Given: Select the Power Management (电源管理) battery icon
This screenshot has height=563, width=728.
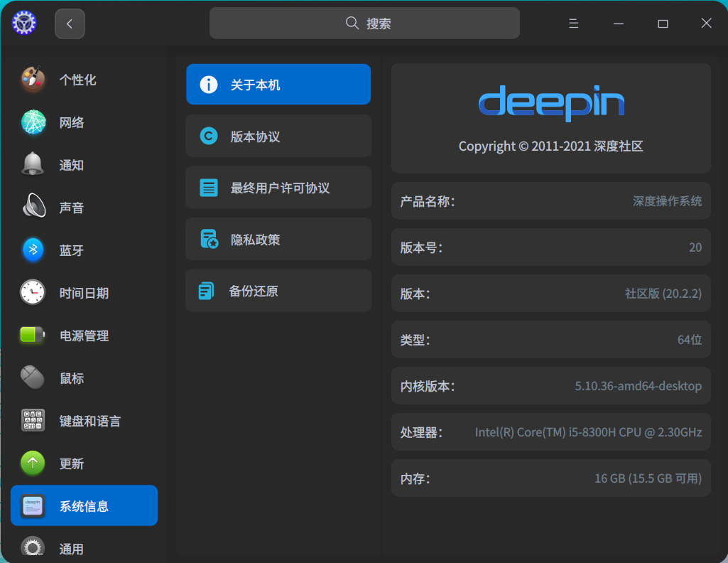Looking at the screenshot, I should coord(33,336).
